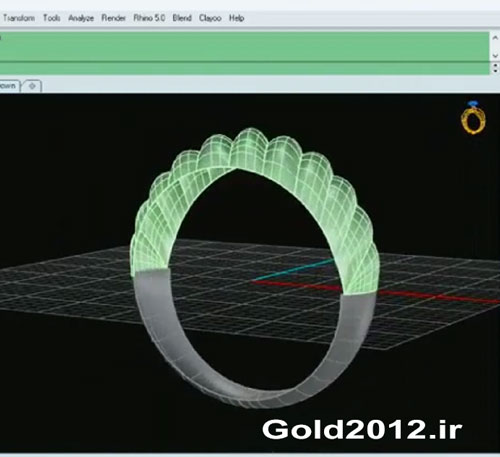500x457 pixels.
Task: Open the Help menu
Action: click(237, 18)
